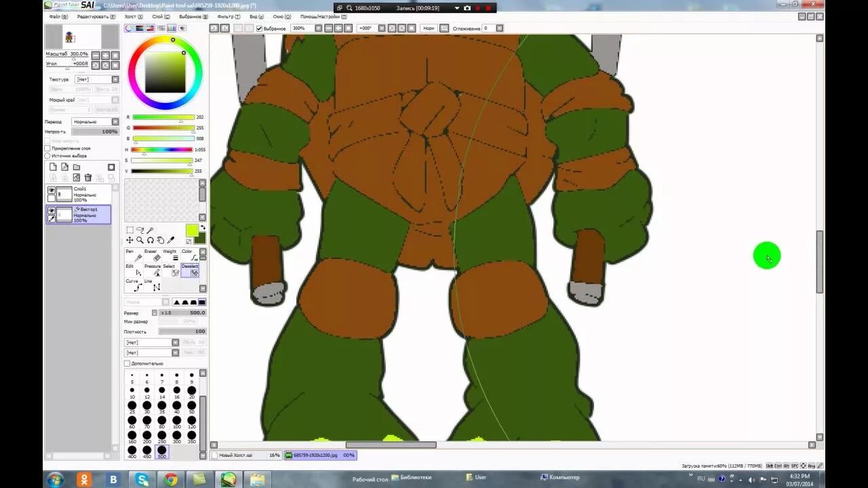Adjust the red R color slider
The width and height of the screenshot is (868, 488).
[163, 117]
